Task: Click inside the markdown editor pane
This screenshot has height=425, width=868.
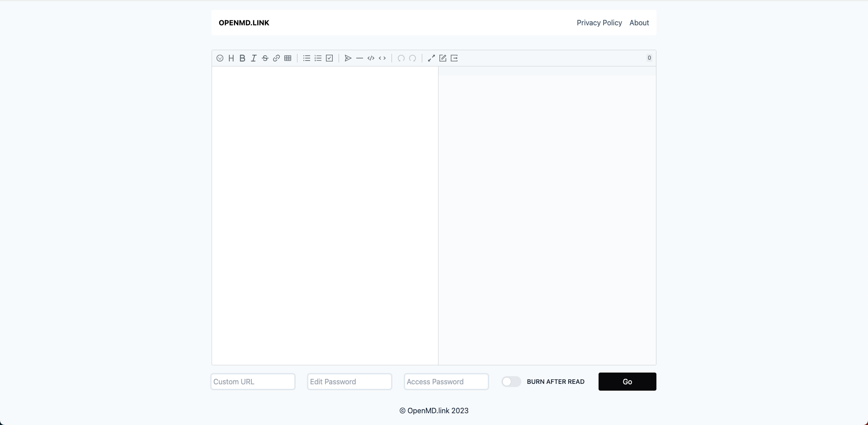Action: 325,216
